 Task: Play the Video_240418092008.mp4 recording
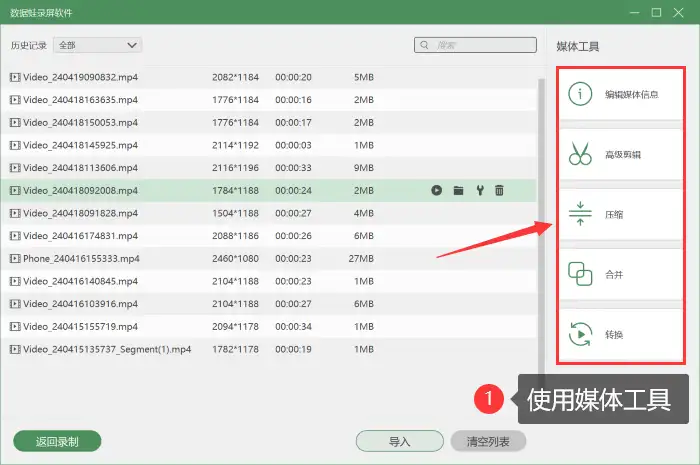(437, 191)
